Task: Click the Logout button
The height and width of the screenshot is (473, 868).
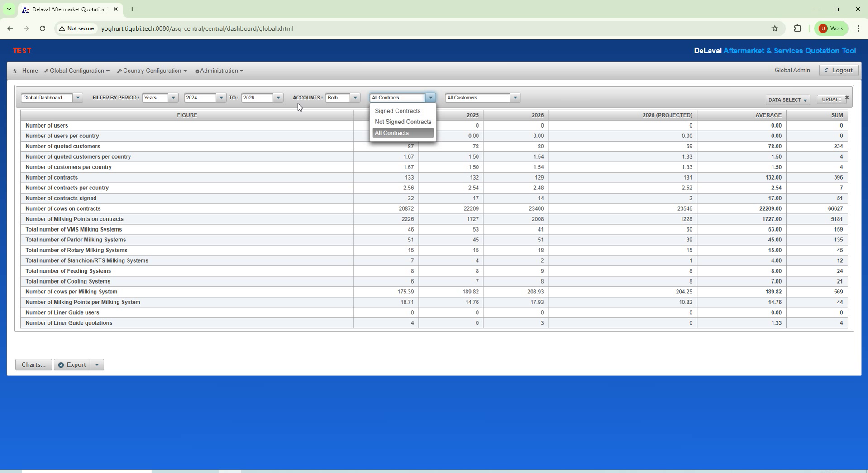Action: click(x=839, y=71)
